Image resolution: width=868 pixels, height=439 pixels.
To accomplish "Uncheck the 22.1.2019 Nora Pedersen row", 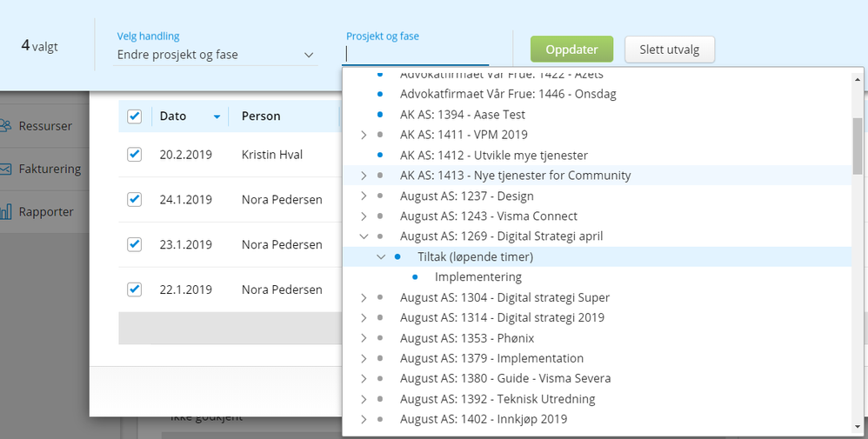I will [x=135, y=289].
